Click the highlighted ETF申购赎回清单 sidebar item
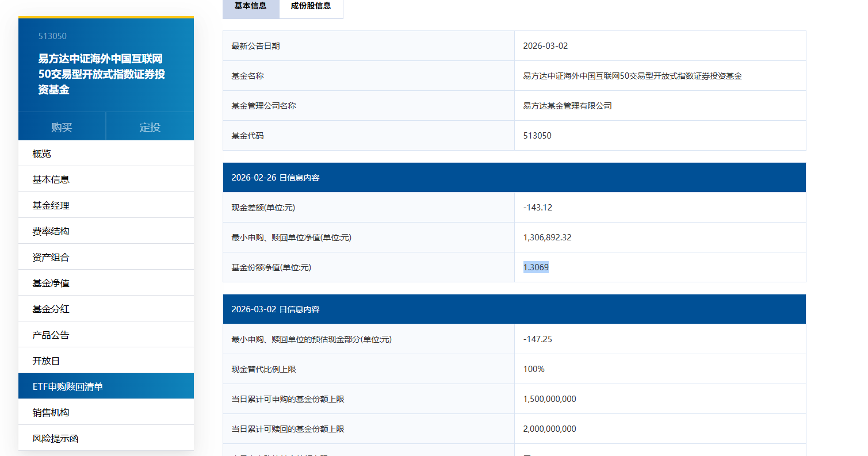Image resolution: width=868 pixels, height=456 pixels. [x=106, y=386]
